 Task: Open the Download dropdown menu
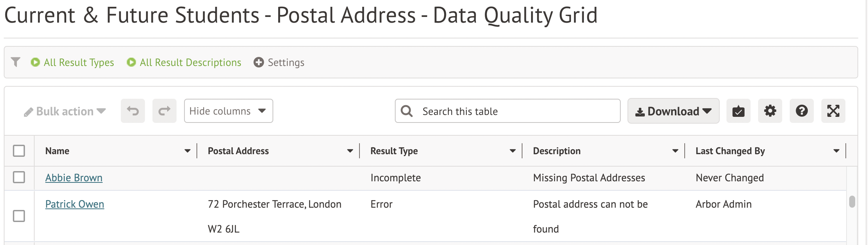pos(673,111)
